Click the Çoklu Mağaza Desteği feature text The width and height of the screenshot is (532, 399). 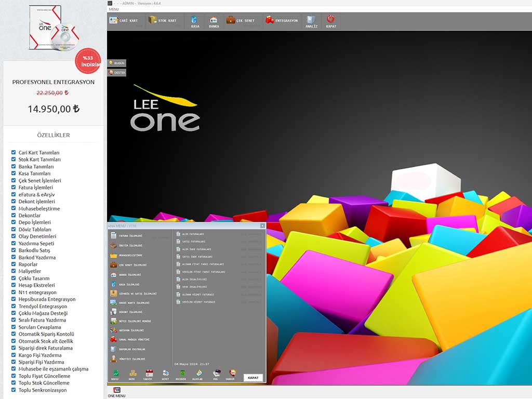43,313
